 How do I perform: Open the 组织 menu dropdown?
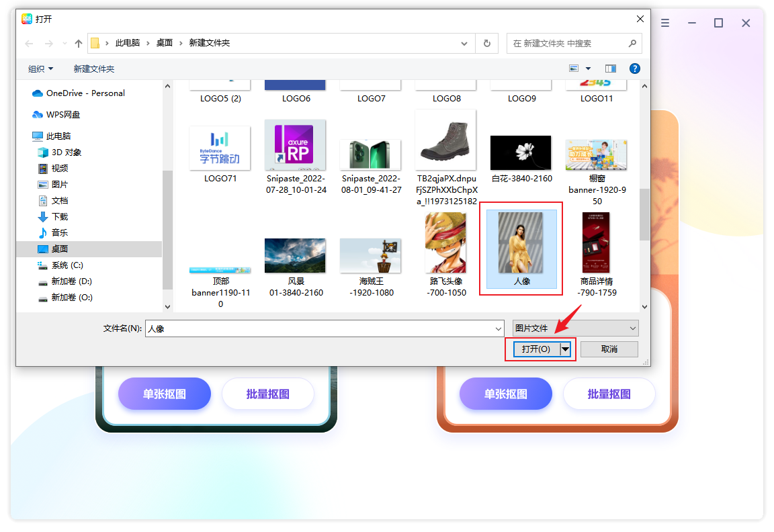[x=40, y=69]
